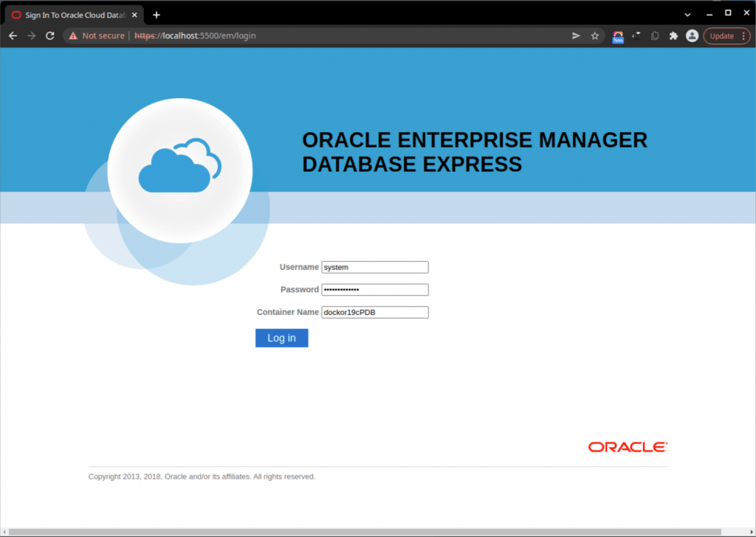Click the browser forward arrow
The image size is (756, 537).
(31, 35)
